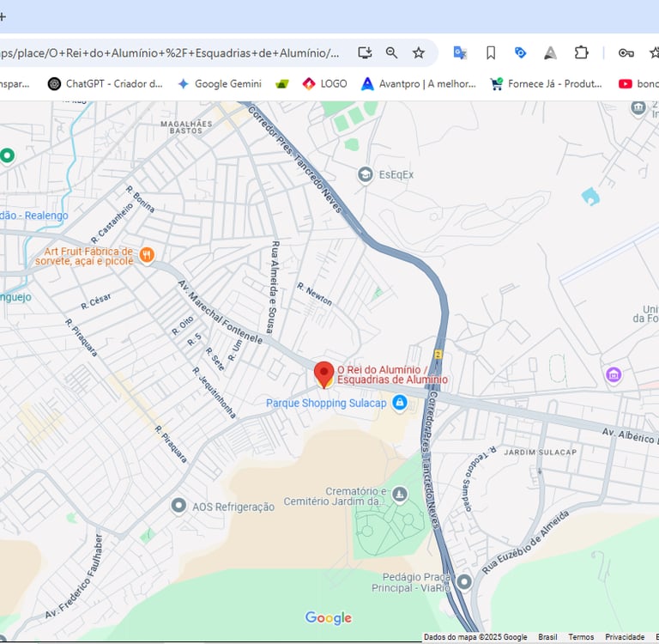
Task: Click the install app icon in address bar
Action: pos(365,53)
